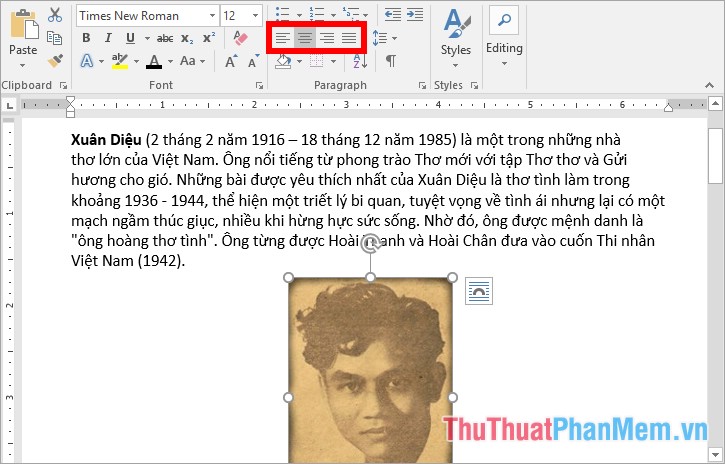This screenshot has width=725, height=464.
Task: Click the Cut scissors icon
Action: pos(55,15)
